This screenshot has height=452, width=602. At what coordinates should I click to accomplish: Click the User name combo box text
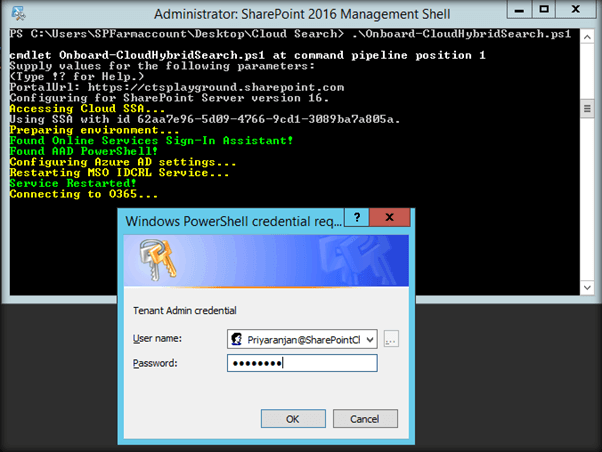(x=303, y=339)
